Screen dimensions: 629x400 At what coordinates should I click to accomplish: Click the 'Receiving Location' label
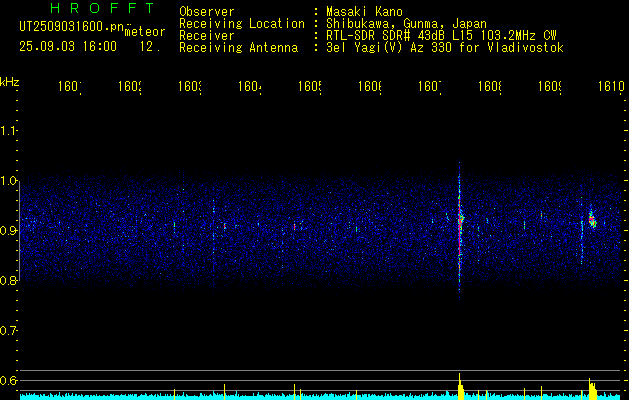tap(242, 24)
